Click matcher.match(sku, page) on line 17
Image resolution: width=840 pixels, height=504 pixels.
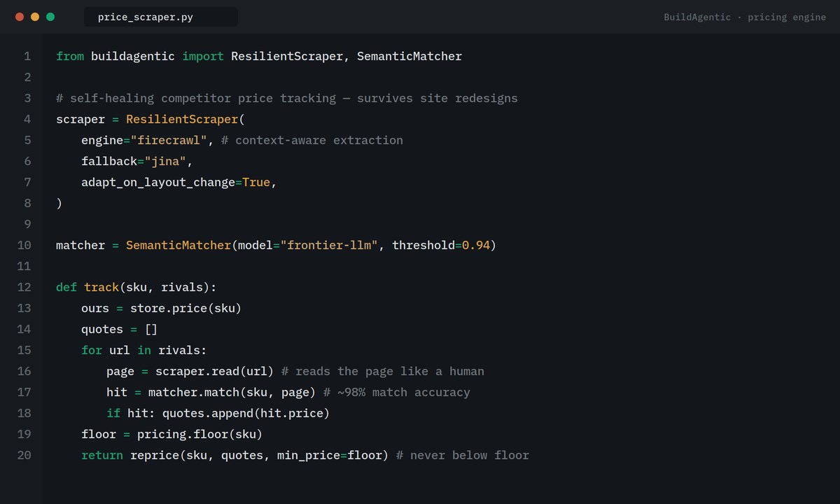click(232, 392)
